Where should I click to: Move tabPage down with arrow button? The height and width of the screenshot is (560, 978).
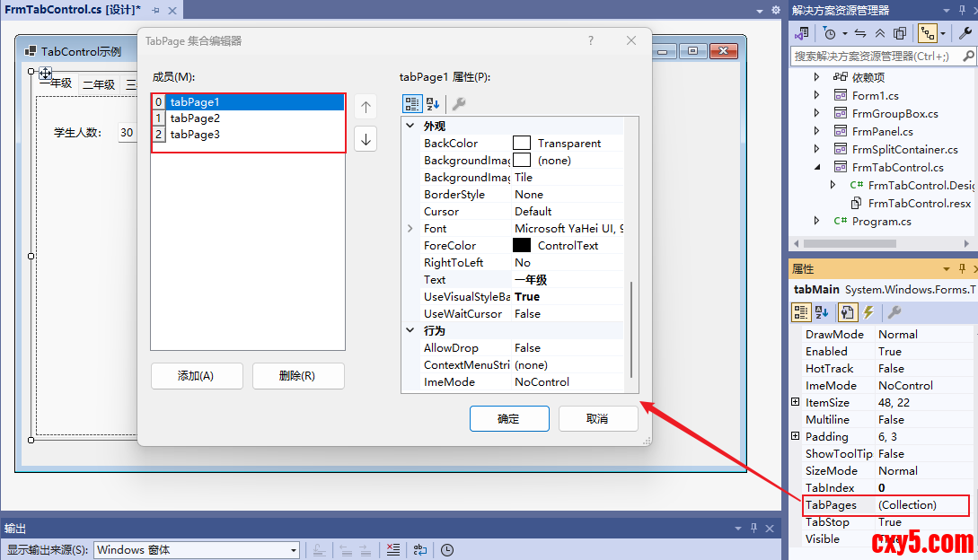click(x=366, y=139)
